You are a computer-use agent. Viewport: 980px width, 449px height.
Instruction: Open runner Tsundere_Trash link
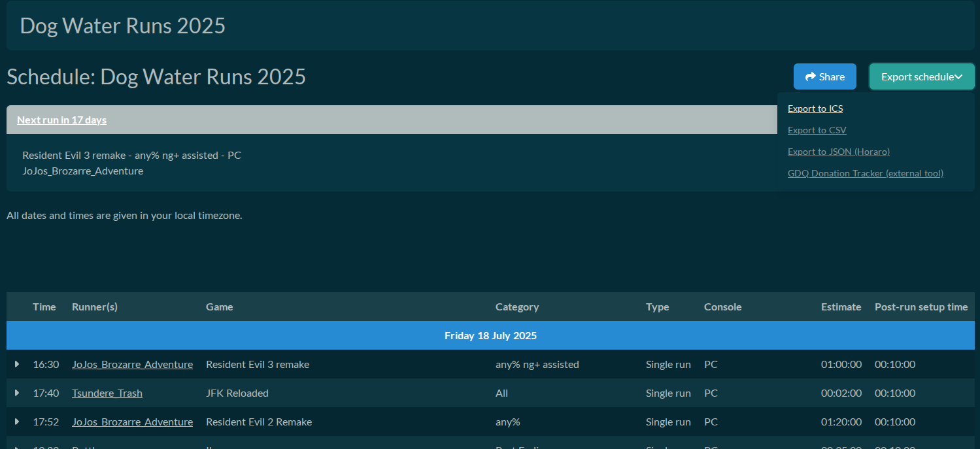pyautogui.click(x=107, y=393)
